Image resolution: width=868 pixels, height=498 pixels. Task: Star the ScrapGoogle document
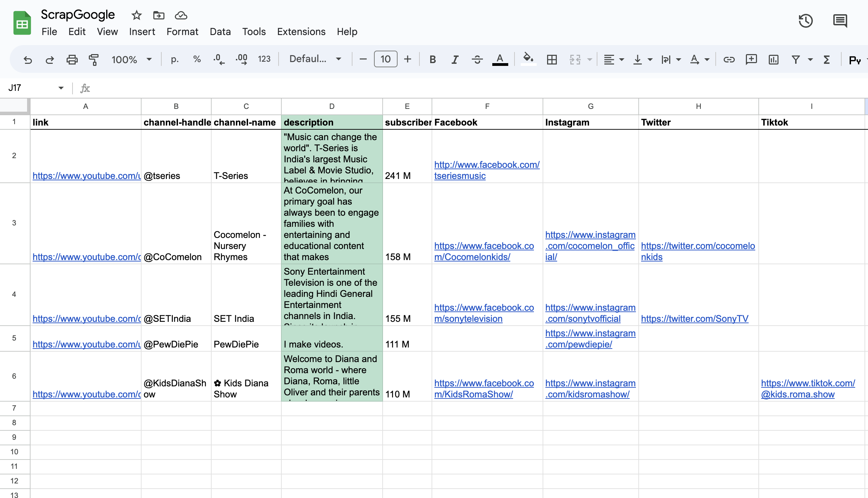(x=137, y=15)
